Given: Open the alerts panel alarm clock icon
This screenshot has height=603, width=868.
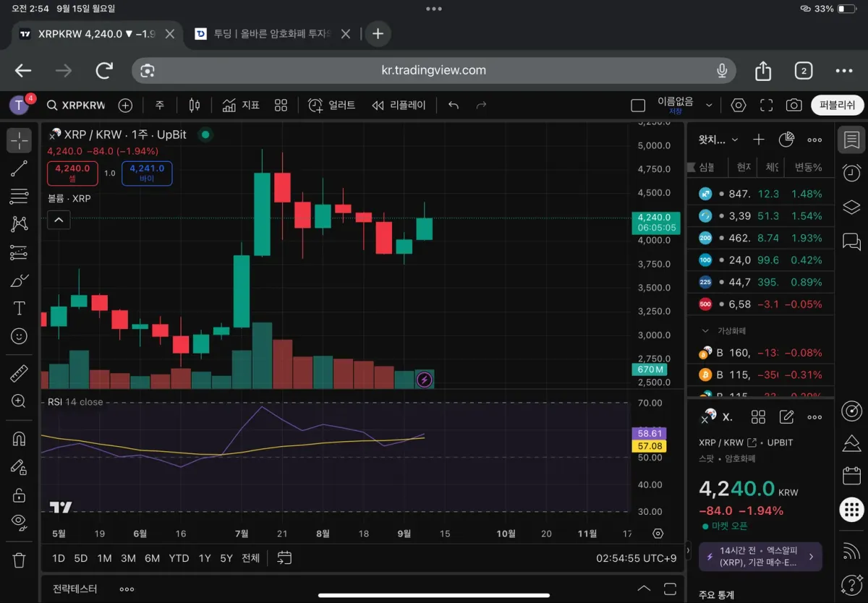Looking at the screenshot, I should (852, 173).
